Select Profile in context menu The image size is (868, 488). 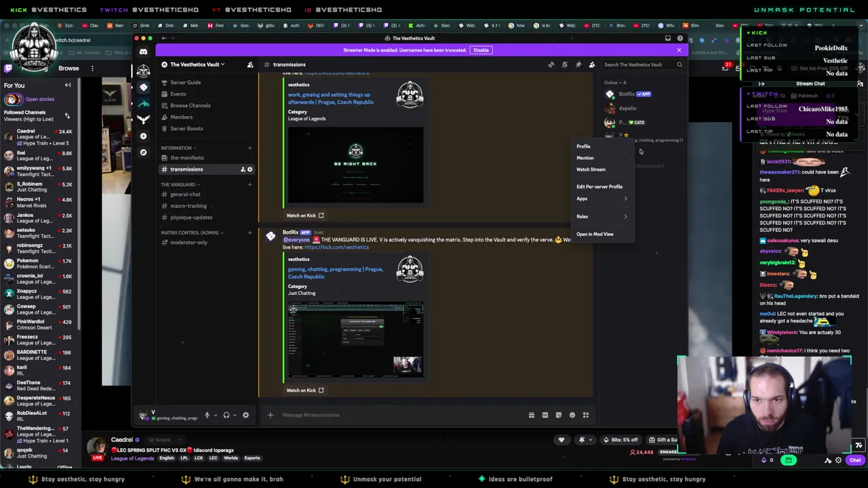click(x=602, y=146)
